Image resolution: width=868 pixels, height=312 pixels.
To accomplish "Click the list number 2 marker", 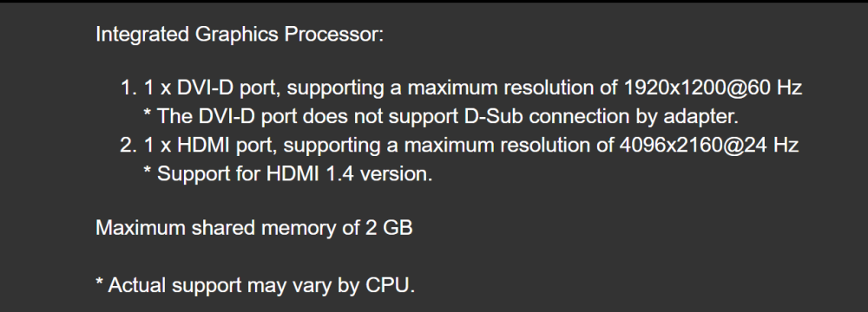I will [x=128, y=145].
